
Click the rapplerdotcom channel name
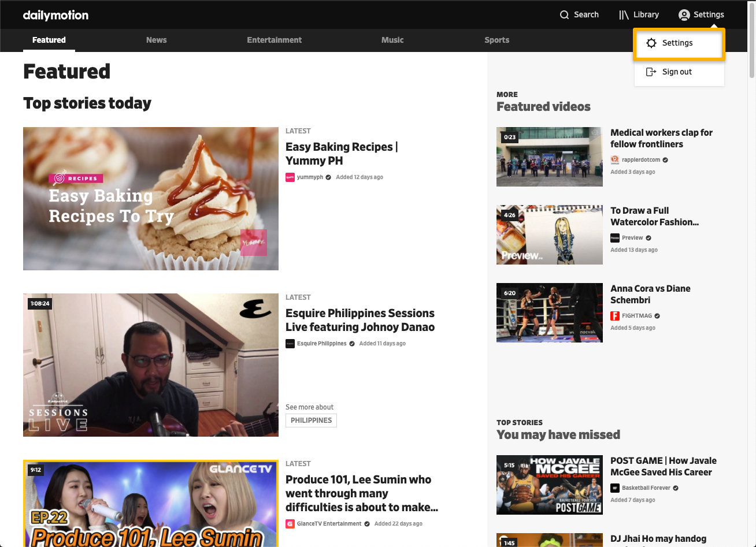point(641,160)
